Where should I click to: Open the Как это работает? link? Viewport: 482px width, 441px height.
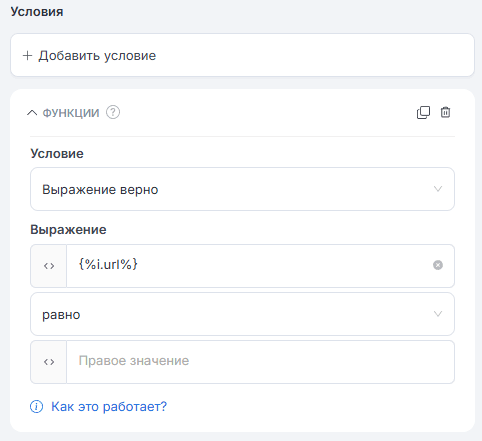109,406
